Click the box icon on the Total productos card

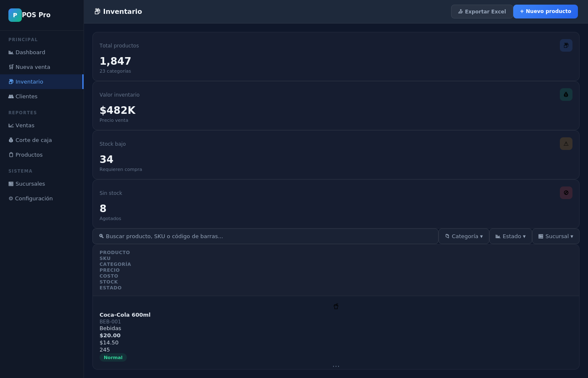point(566,45)
